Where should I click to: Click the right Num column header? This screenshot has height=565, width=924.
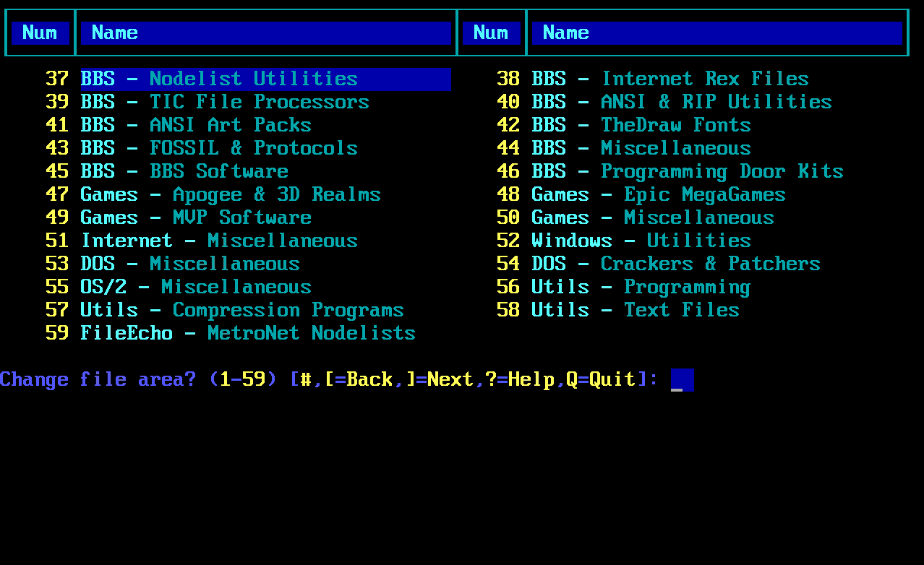(492, 33)
